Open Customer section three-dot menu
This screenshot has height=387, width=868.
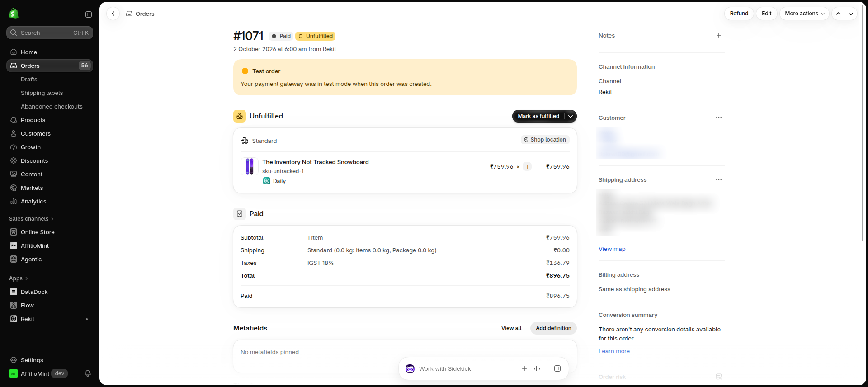pos(719,118)
